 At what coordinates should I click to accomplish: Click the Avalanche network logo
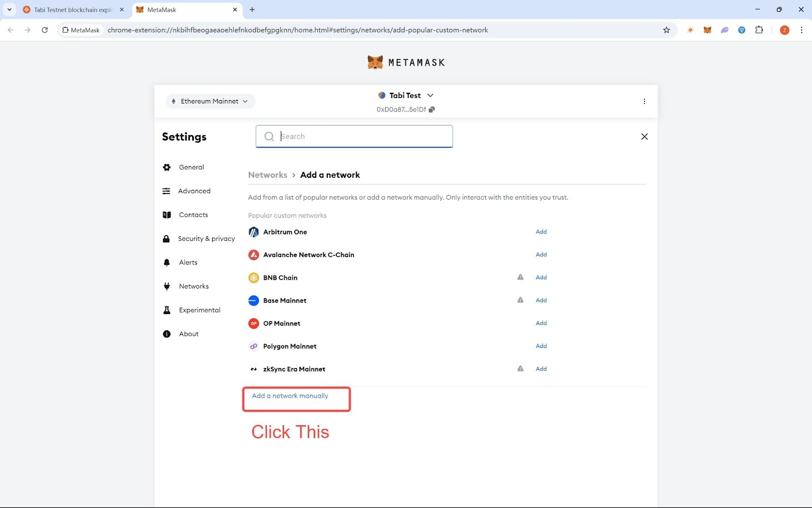click(254, 255)
